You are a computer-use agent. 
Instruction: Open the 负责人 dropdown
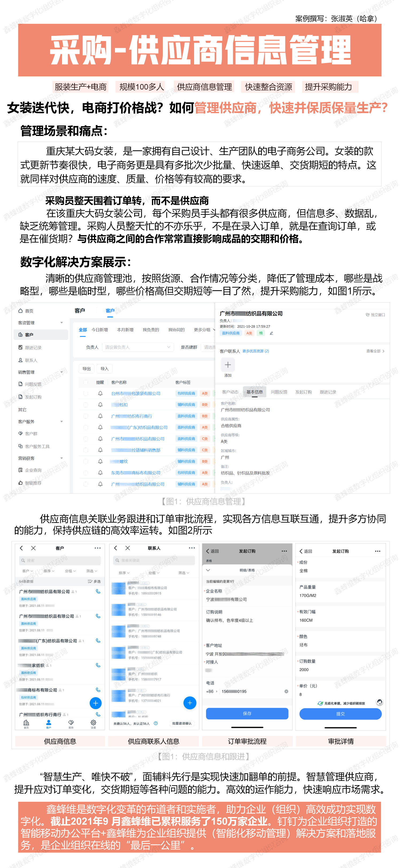click(x=138, y=347)
